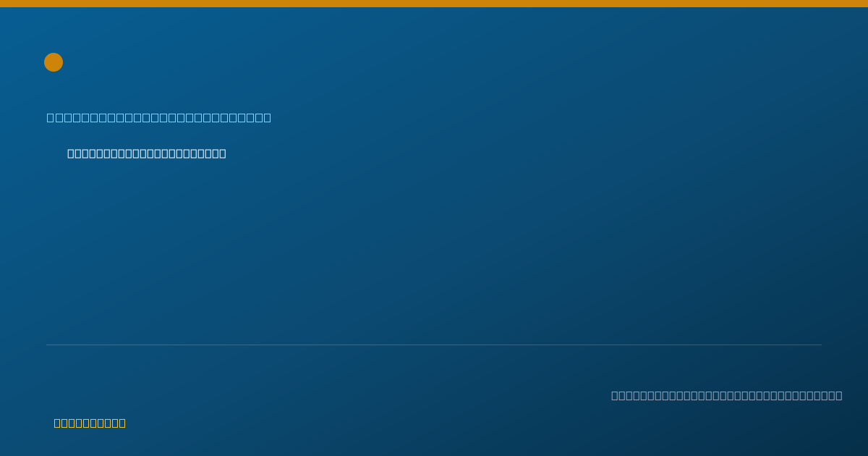This screenshot has width=868, height=456.
Task: Click left end of the divider line
Action: point(47,345)
